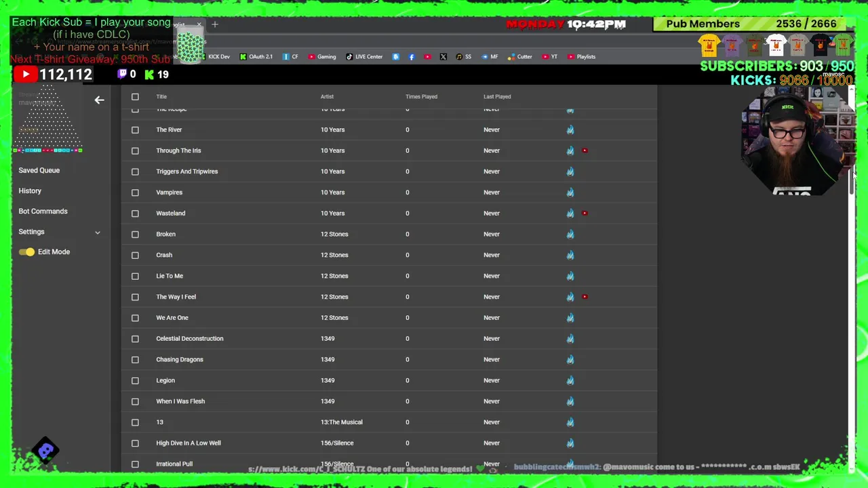
Task: Check the box for Vampires
Action: point(135,192)
